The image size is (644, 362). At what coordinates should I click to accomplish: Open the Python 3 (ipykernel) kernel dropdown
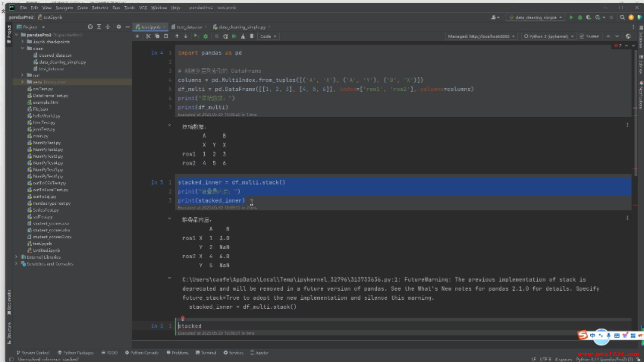pos(549,36)
